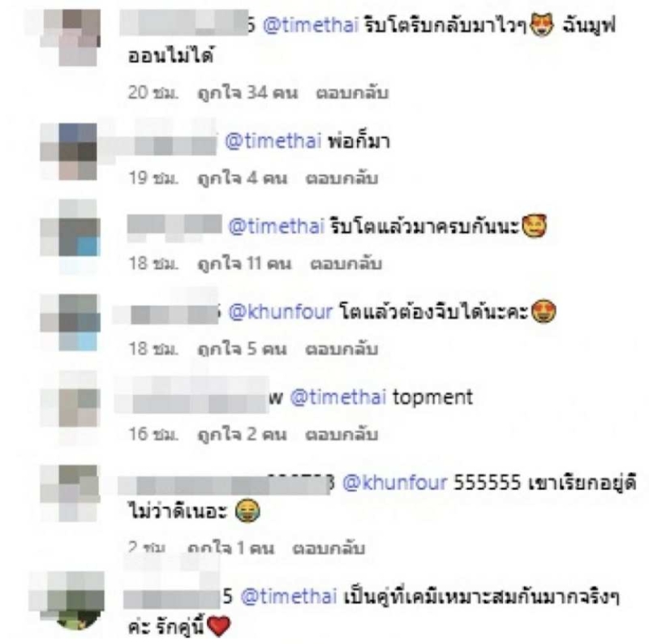
Task: Click @timethai mention in first comment
Action: (x=311, y=26)
